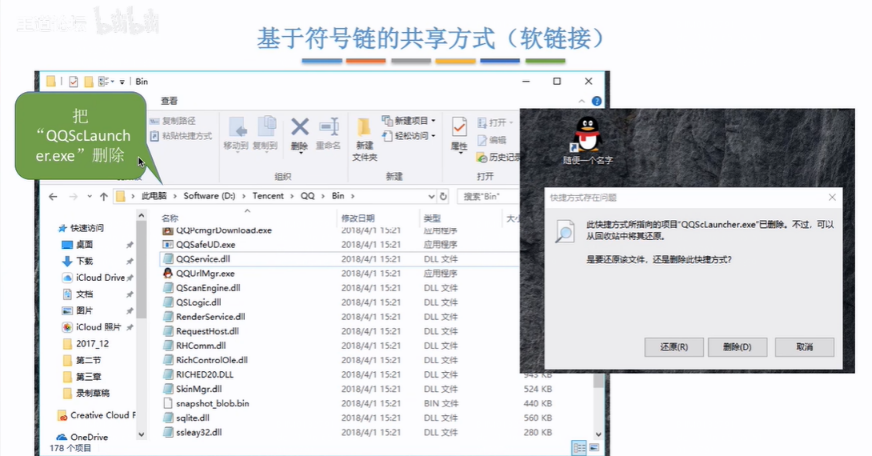Click "此电脑" in address breadcrumb
The width and height of the screenshot is (872, 456).
click(x=154, y=196)
